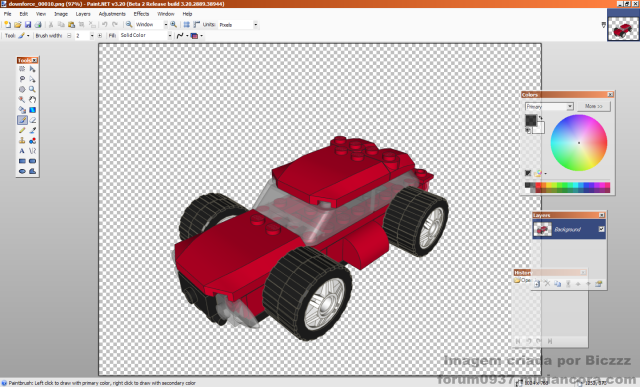Select the Pan hand tool
This screenshot has width=640, height=387.
(x=32, y=100)
